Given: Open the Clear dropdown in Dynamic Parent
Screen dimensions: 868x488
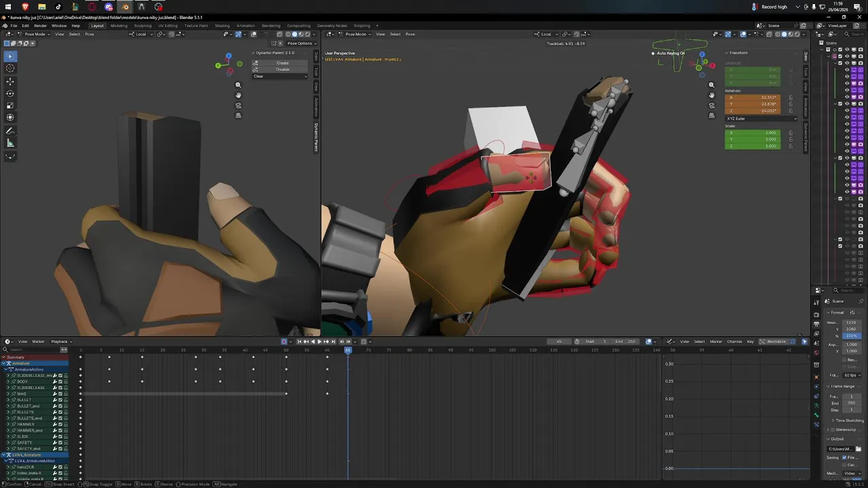Looking at the screenshot, I should coord(280,76).
